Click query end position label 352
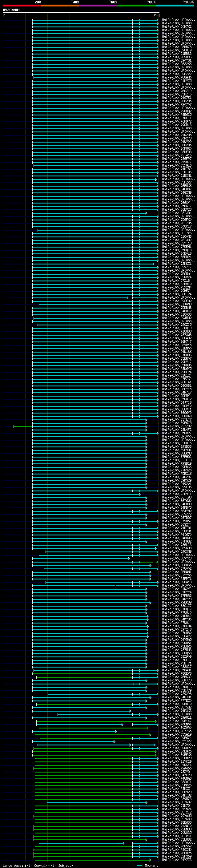Image resolution: width=197 pixels, height=868 pixels. [x=155, y=15]
